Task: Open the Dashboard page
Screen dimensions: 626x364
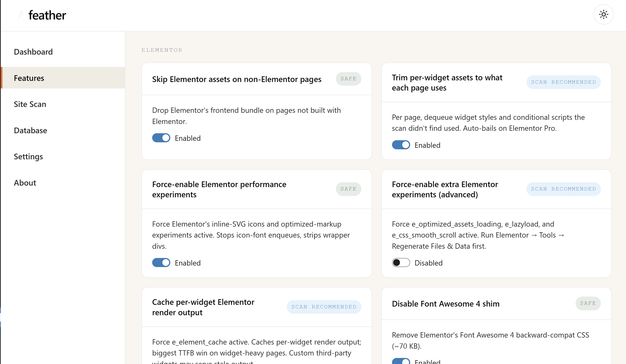Action: (x=63, y=52)
